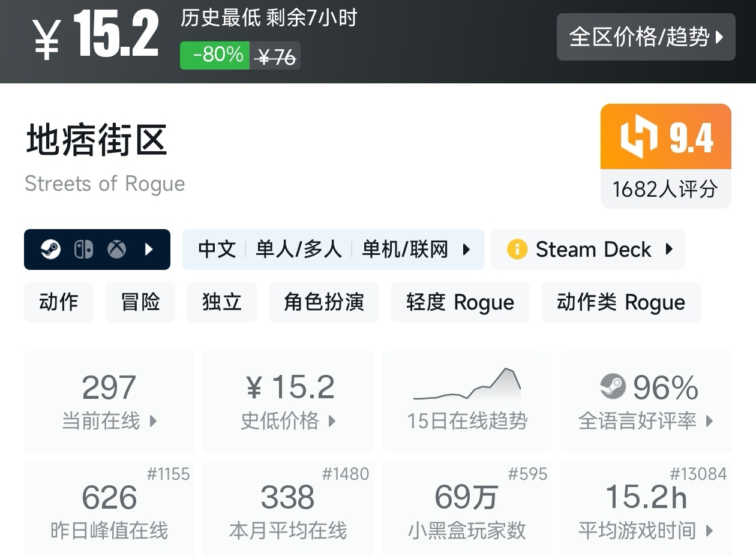Open 平均游戏时间 statistics

coord(646,509)
